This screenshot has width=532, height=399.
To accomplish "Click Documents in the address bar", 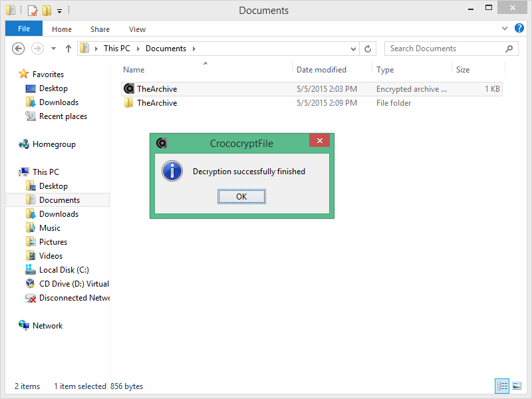I will [166, 49].
